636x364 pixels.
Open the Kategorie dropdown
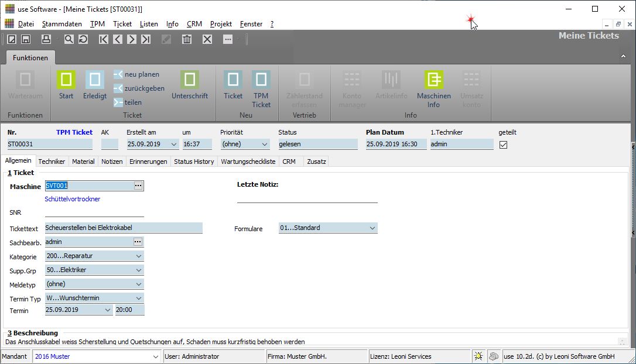coord(139,256)
